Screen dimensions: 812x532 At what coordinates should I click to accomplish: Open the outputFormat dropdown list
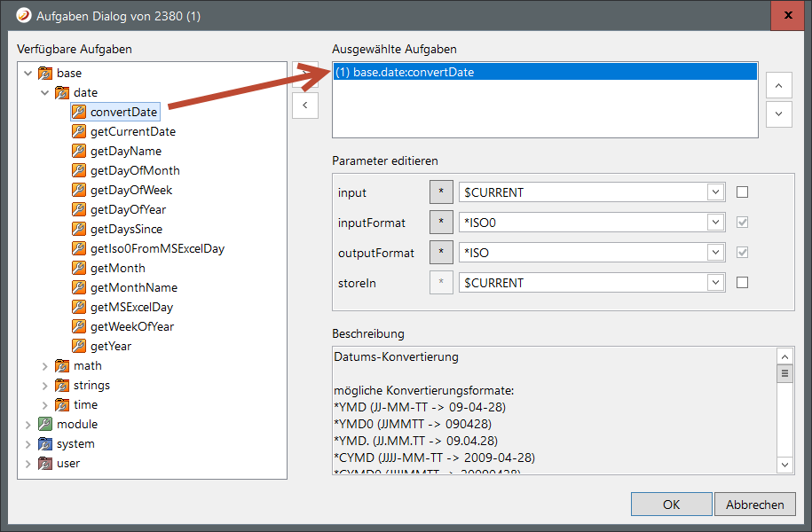715,253
